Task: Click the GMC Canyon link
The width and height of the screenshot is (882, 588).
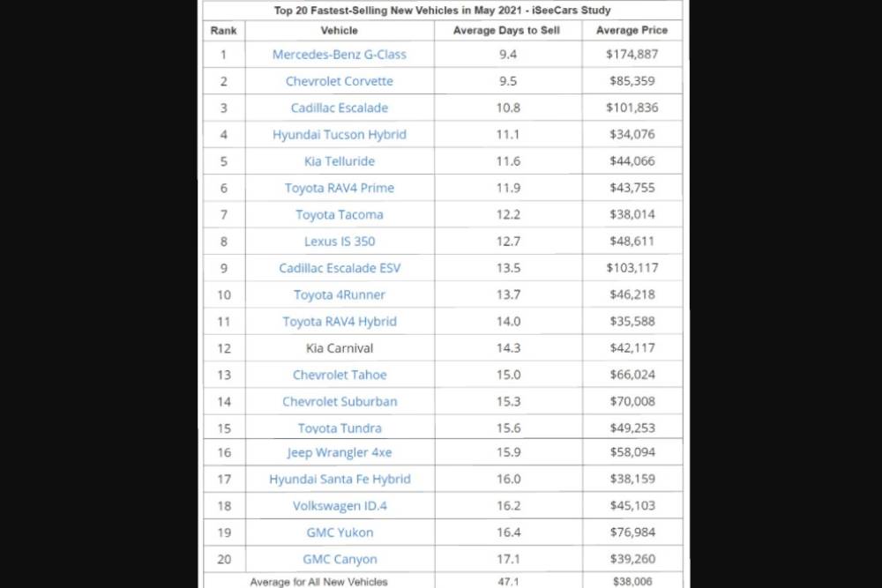Action: [x=340, y=559]
